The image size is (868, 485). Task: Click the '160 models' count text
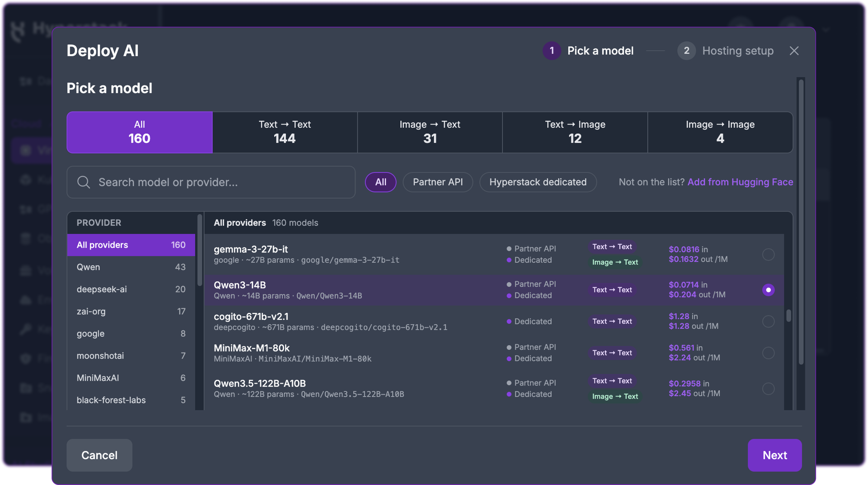coord(295,223)
